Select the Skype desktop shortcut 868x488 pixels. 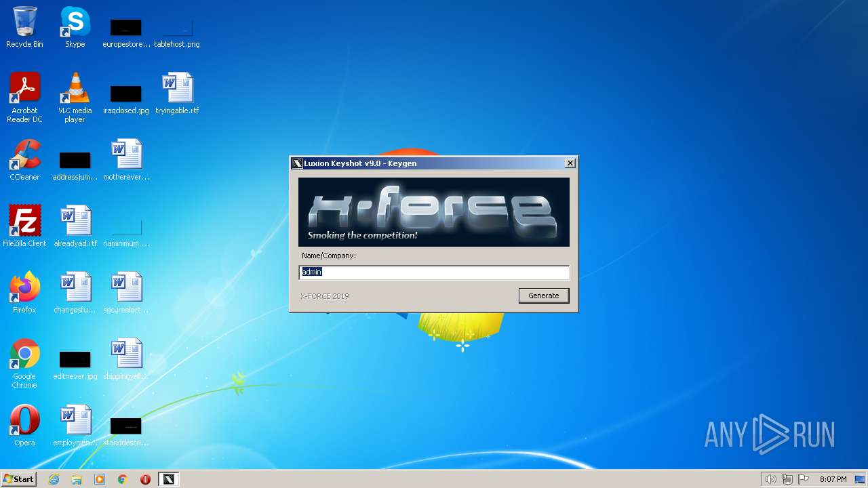75,27
